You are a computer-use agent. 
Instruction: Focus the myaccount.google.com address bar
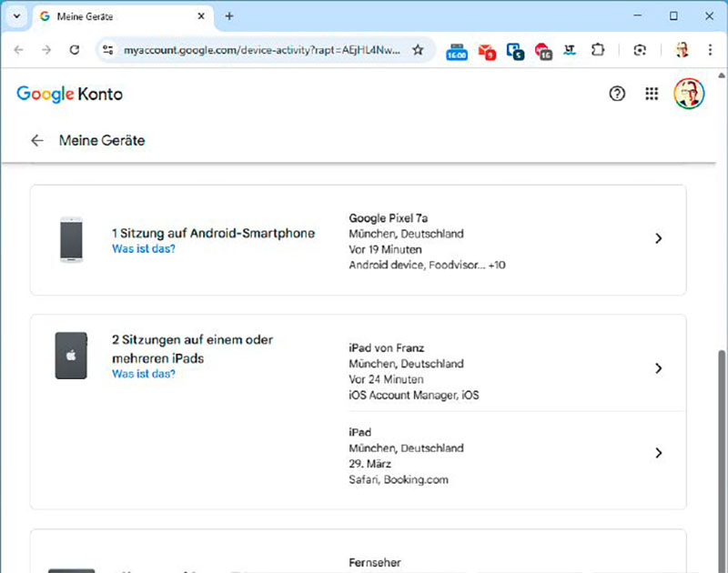pyautogui.click(x=262, y=50)
